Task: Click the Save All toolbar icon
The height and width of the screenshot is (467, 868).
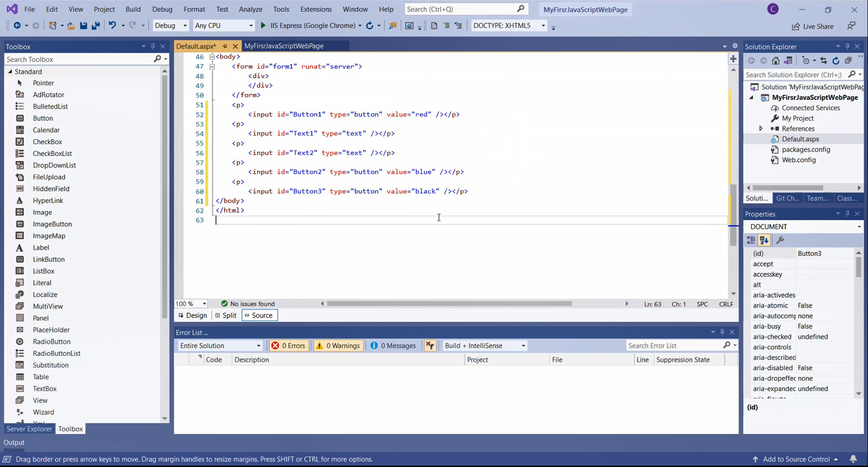Action: pyautogui.click(x=96, y=26)
